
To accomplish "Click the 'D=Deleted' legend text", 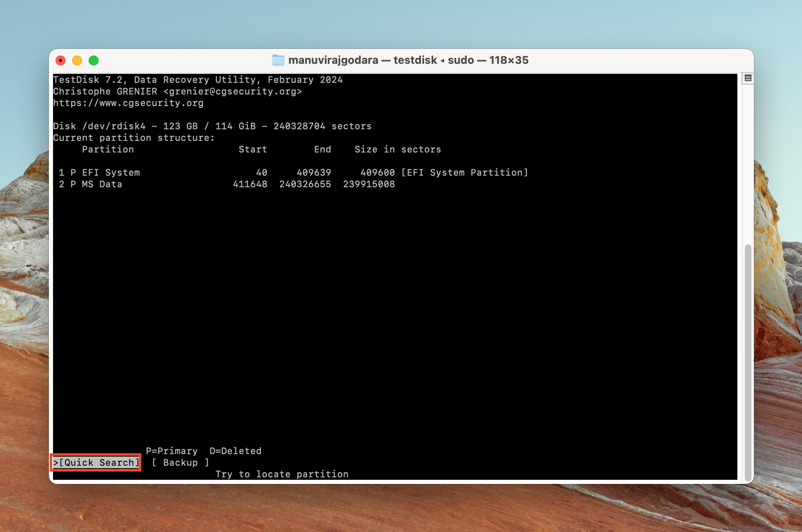I will [x=235, y=451].
